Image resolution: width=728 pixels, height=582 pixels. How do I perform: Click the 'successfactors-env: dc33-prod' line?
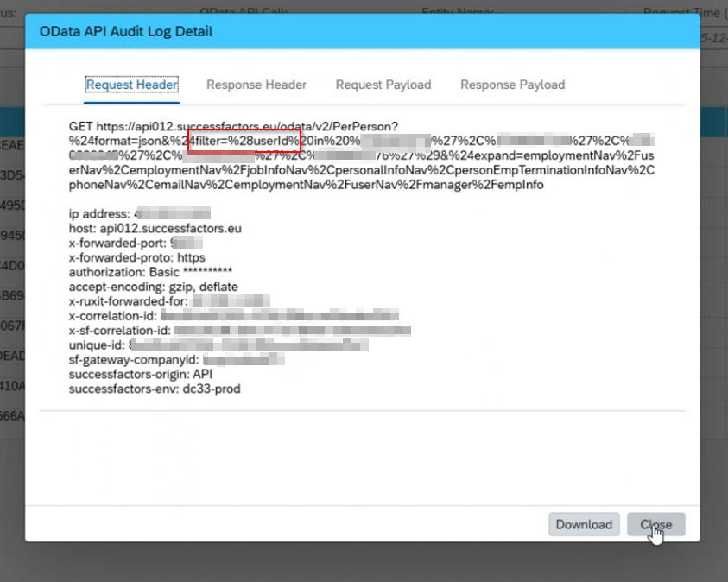[155, 389]
